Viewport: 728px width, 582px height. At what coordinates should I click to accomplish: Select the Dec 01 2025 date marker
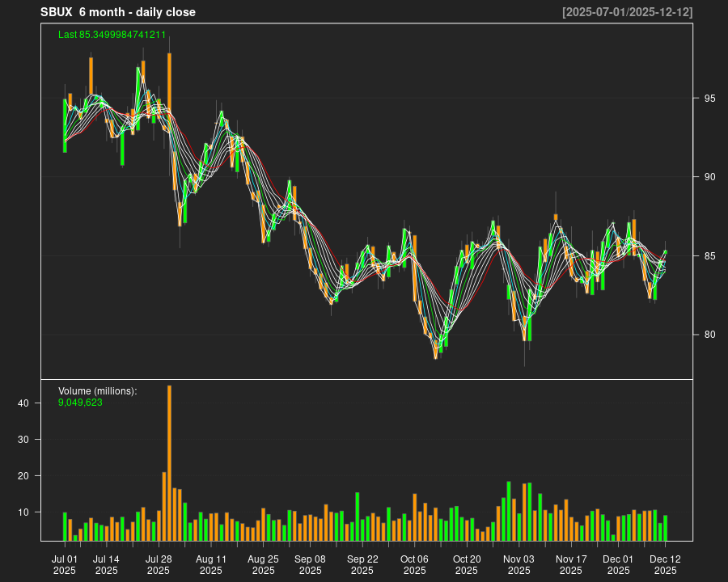point(618,564)
